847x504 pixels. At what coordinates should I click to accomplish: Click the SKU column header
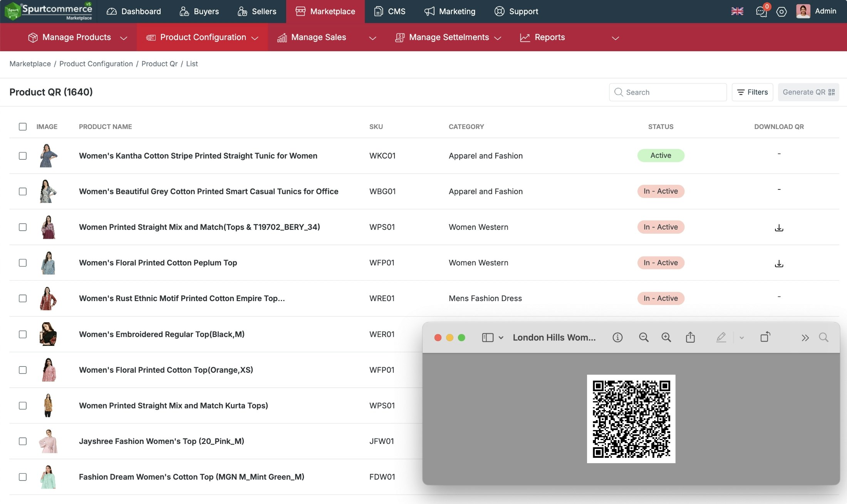click(x=376, y=127)
